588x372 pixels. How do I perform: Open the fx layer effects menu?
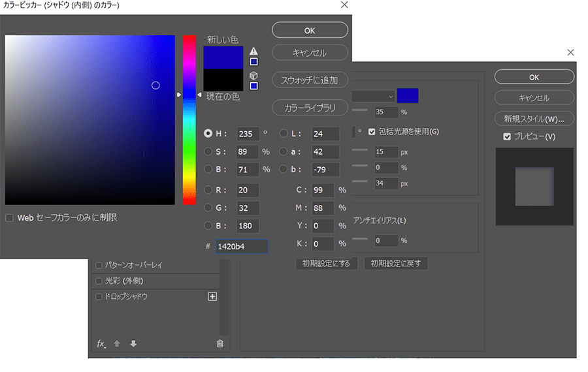click(x=101, y=343)
